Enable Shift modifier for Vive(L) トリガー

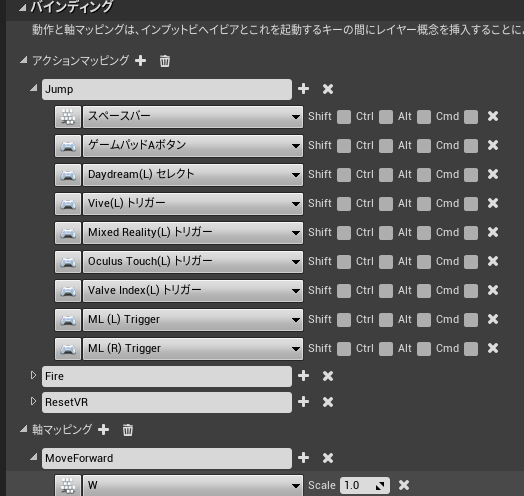344,204
